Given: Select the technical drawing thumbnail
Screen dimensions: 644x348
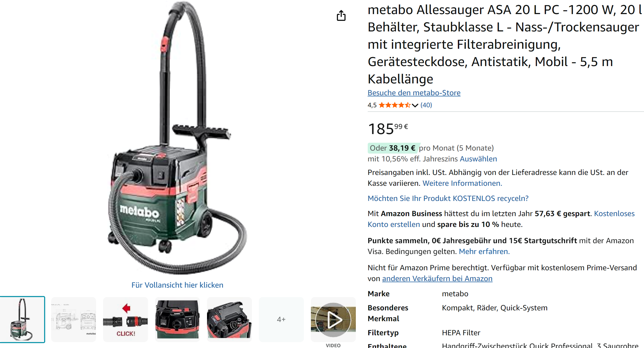Looking at the screenshot, I should click(x=74, y=319).
